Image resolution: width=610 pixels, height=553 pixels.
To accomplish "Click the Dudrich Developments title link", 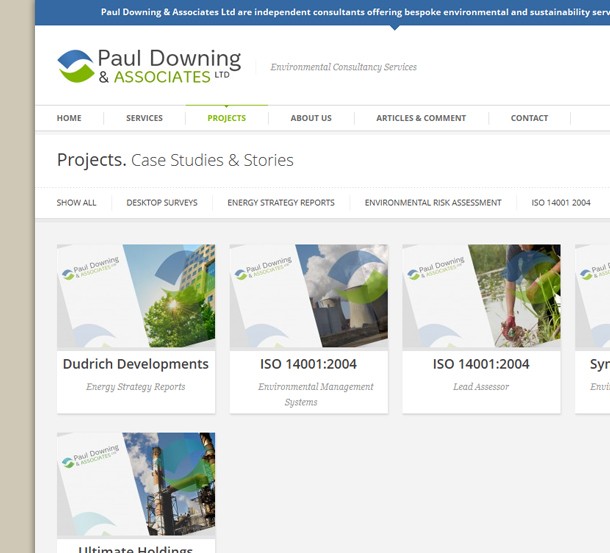I will point(136,364).
